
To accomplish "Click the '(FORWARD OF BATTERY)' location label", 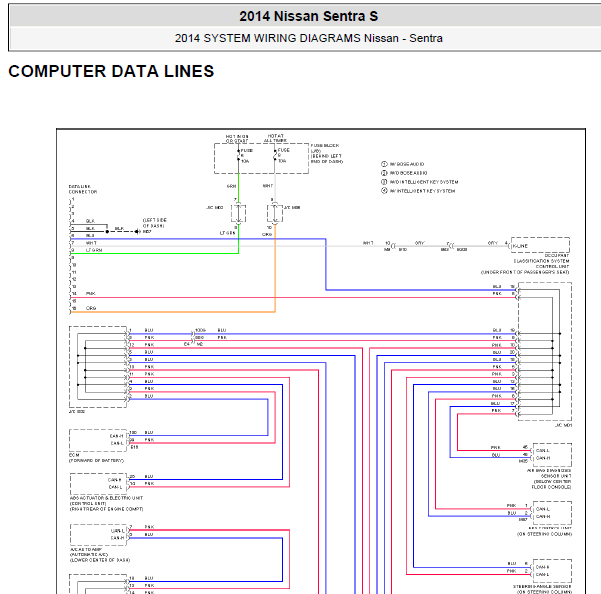I will (96, 461).
